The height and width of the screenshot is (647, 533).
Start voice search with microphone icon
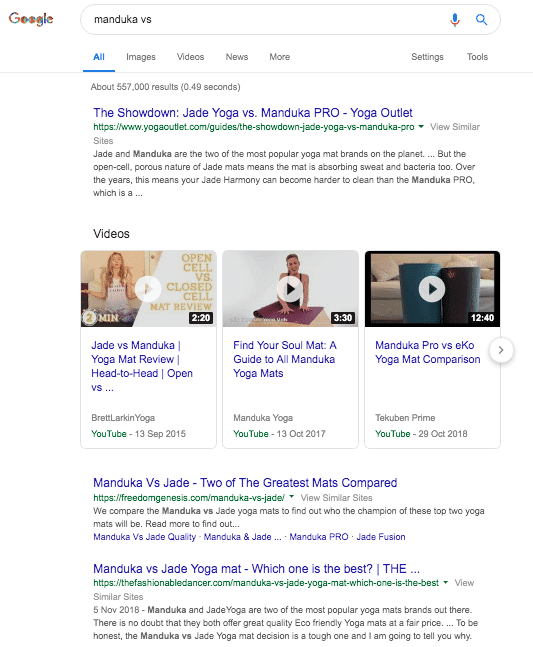[455, 19]
